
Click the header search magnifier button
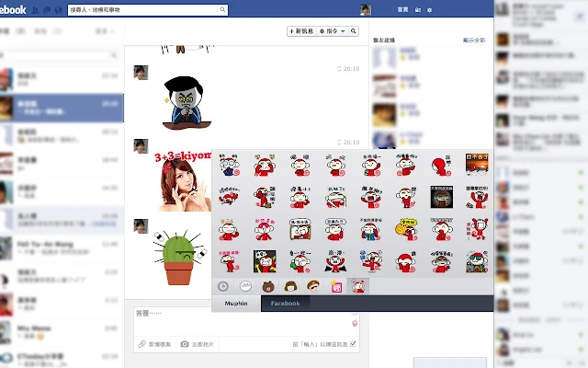coord(222,9)
